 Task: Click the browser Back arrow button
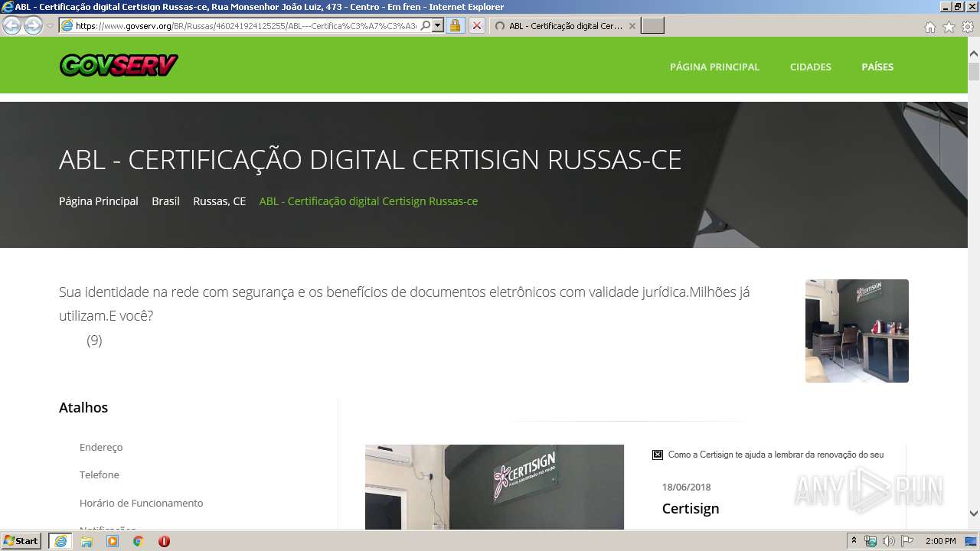point(12,25)
